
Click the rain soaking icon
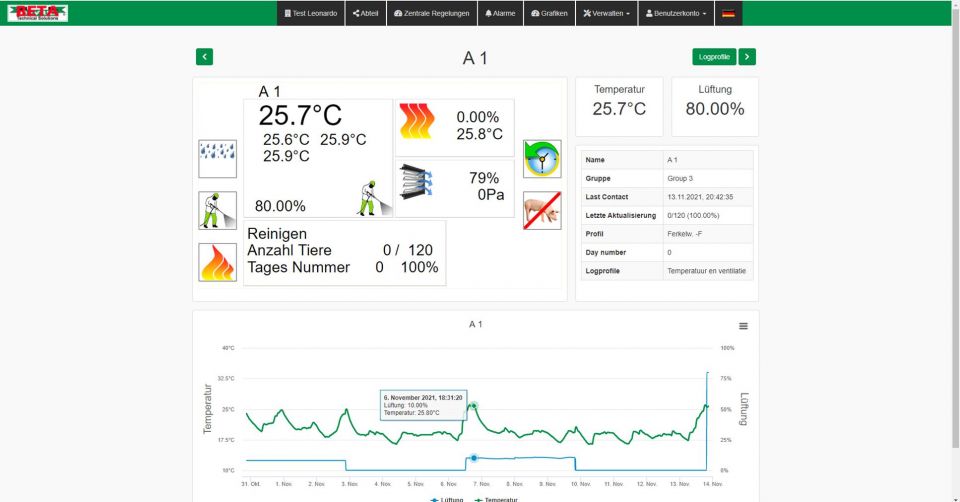point(217,158)
